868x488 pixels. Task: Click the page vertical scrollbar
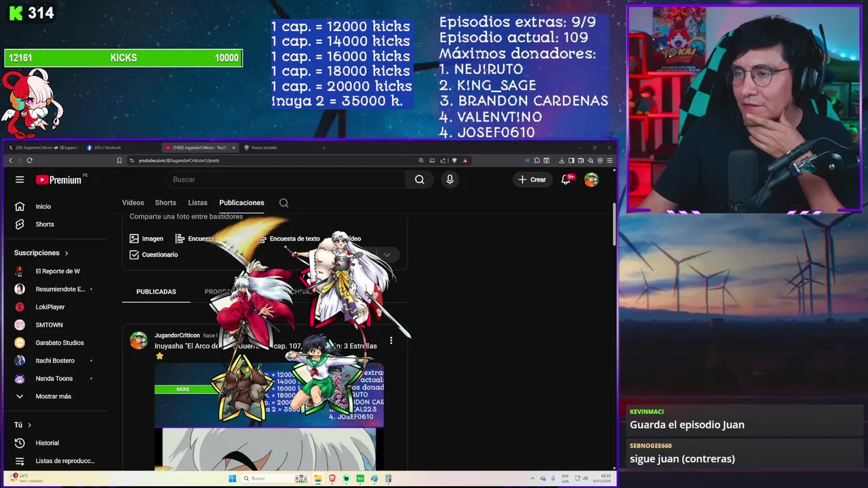(x=614, y=225)
